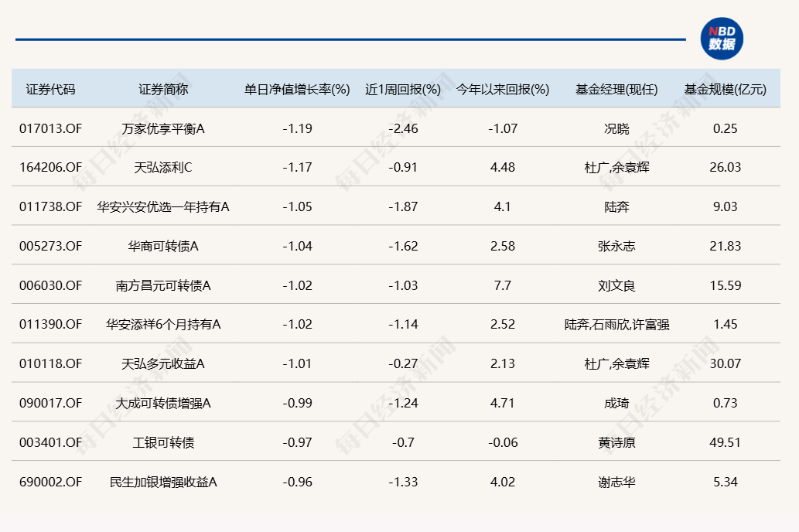
Task: Click the manager name 张永志
Action: (x=616, y=246)
